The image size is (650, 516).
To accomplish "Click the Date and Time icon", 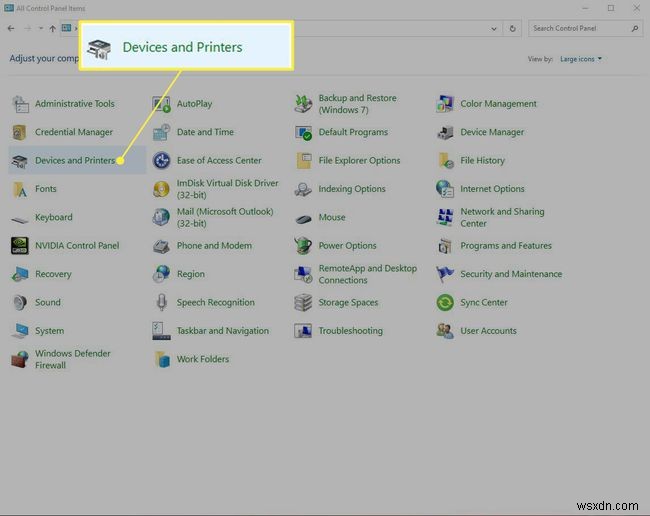I will pos(161,132).
